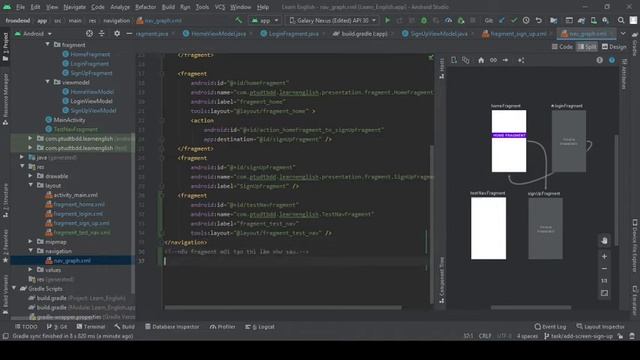Select homeFragment destination in nav graph
This screenshot has height=360, width=640.
click(509, 141)
